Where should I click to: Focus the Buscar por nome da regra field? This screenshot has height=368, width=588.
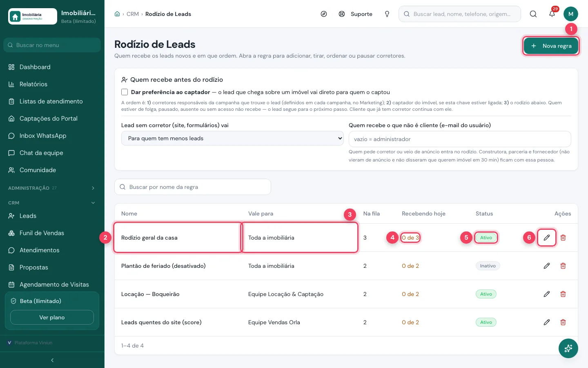(193, 187)
